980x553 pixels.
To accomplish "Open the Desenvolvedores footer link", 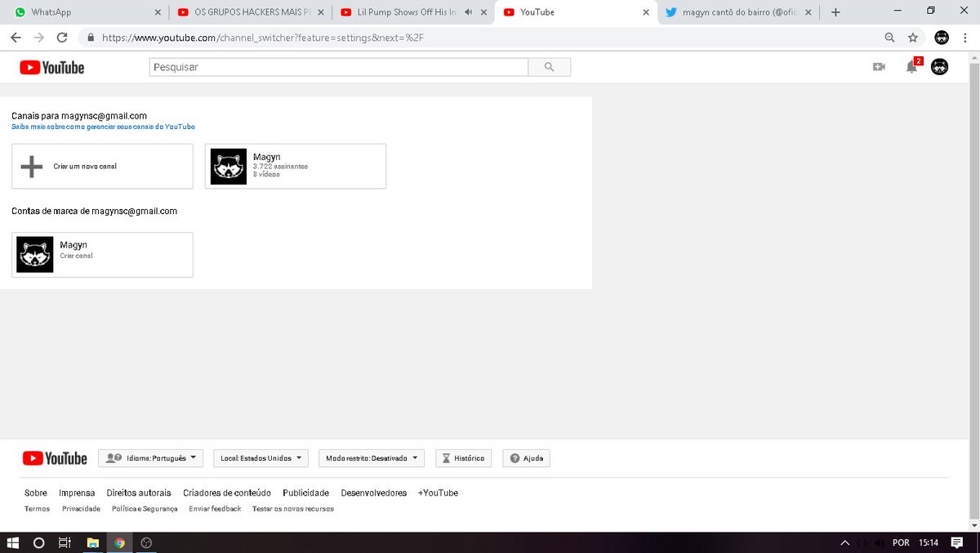I will click(373, 493).
